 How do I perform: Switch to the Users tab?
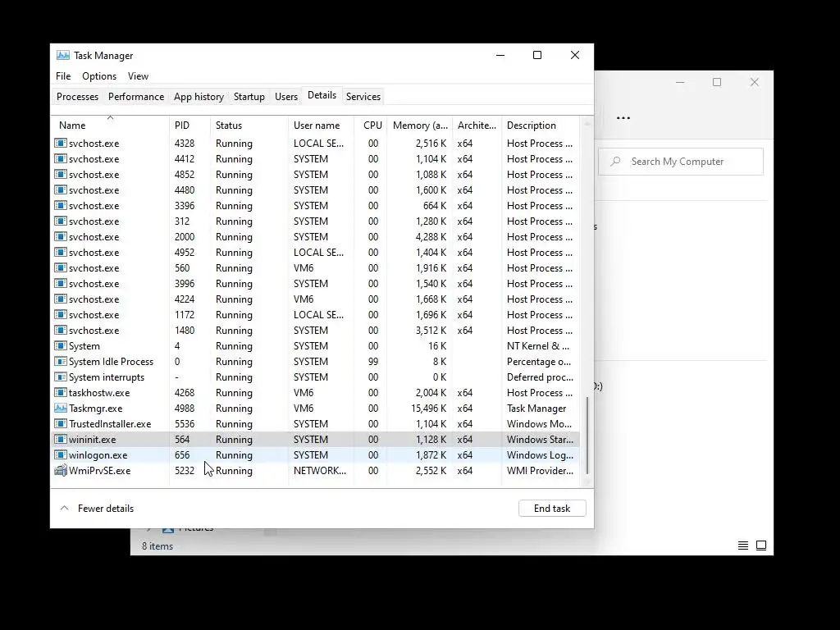tap(286, 97)
